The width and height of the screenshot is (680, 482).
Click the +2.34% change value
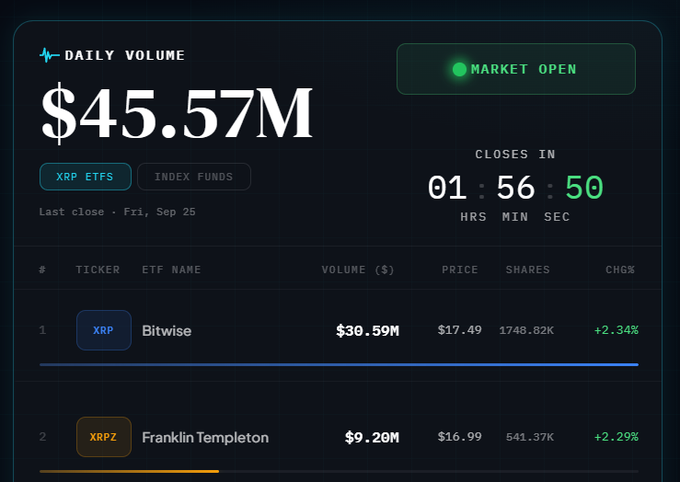[616, 330]
